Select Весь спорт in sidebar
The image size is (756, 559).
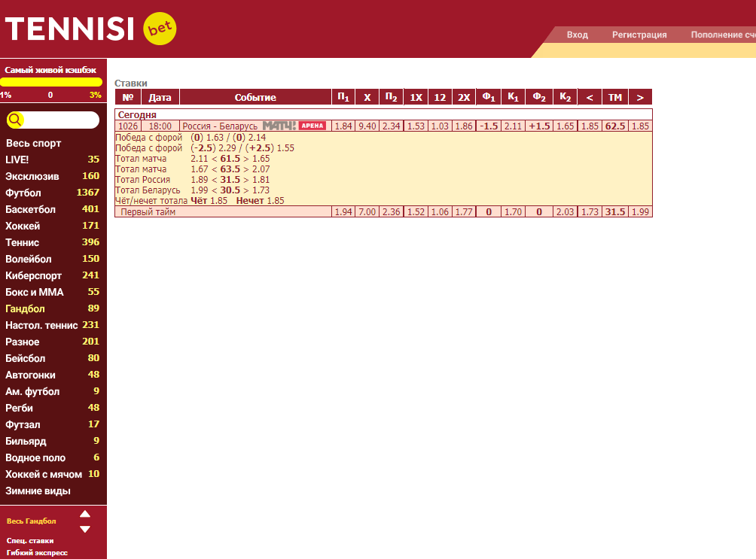[x=33, y=143]
